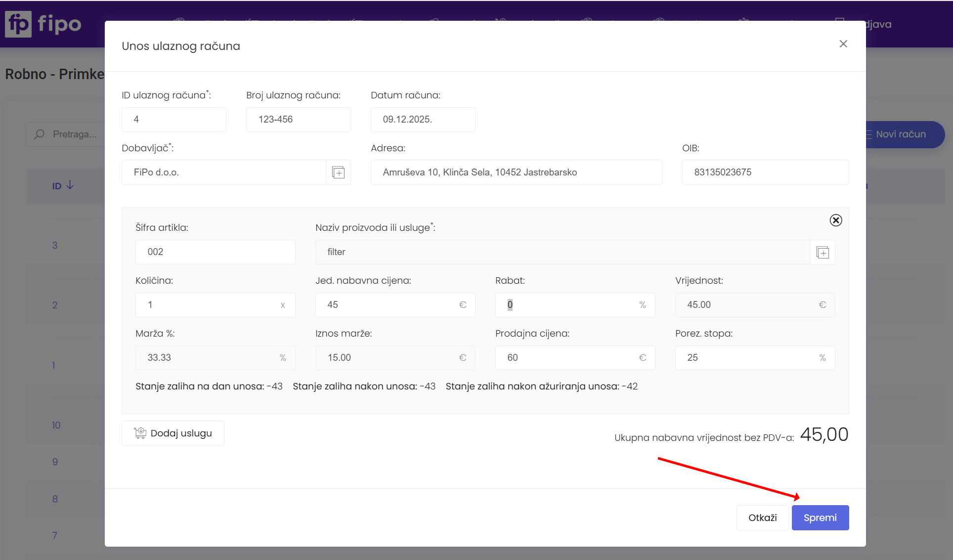Open Datum računa date field
Viewport: 953px width, 560px height.
[x=423, y=120]
